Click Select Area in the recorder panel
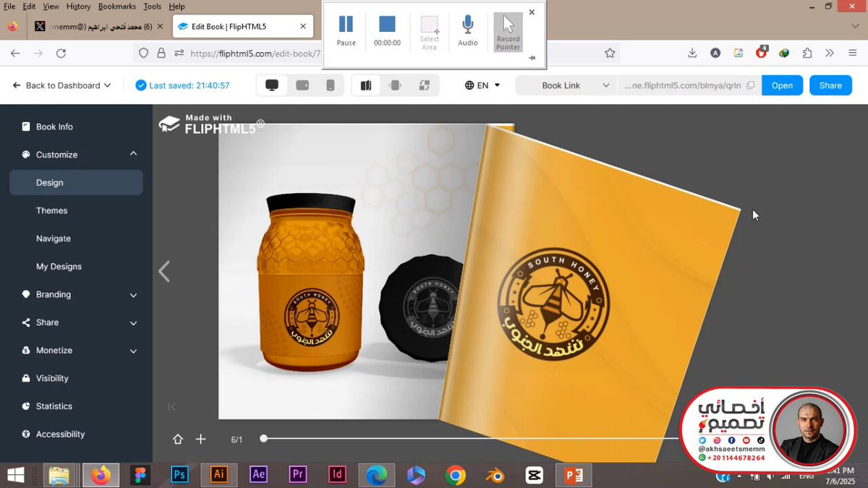Image resolution: width=868 pixels, height=488 pixels. point(430,33)
